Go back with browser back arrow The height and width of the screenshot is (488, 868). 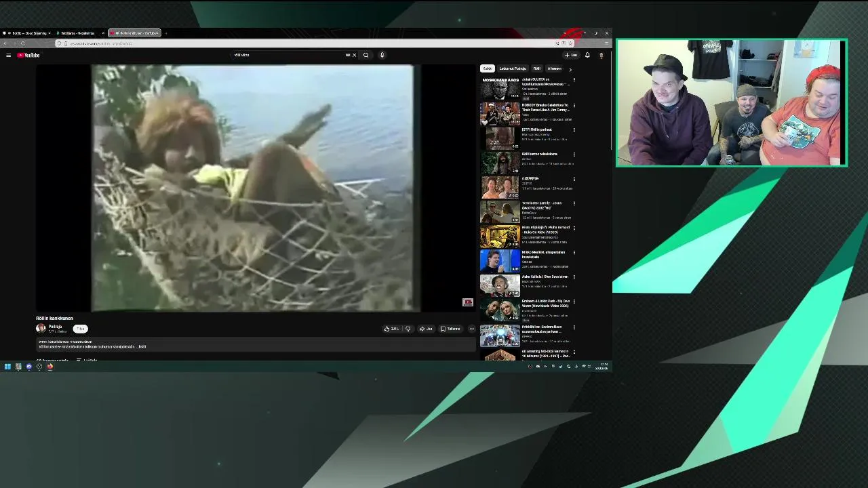pyautogui.click(x=5, y=43)
